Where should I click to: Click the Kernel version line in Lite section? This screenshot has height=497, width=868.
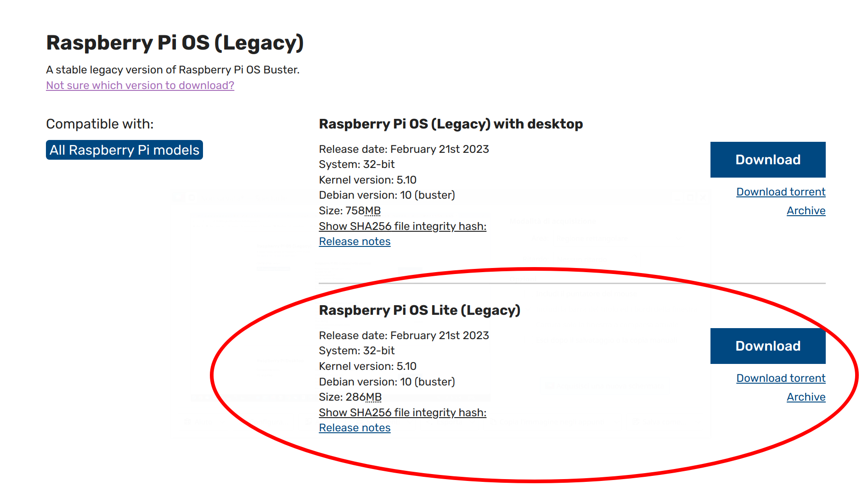point(367,366)
